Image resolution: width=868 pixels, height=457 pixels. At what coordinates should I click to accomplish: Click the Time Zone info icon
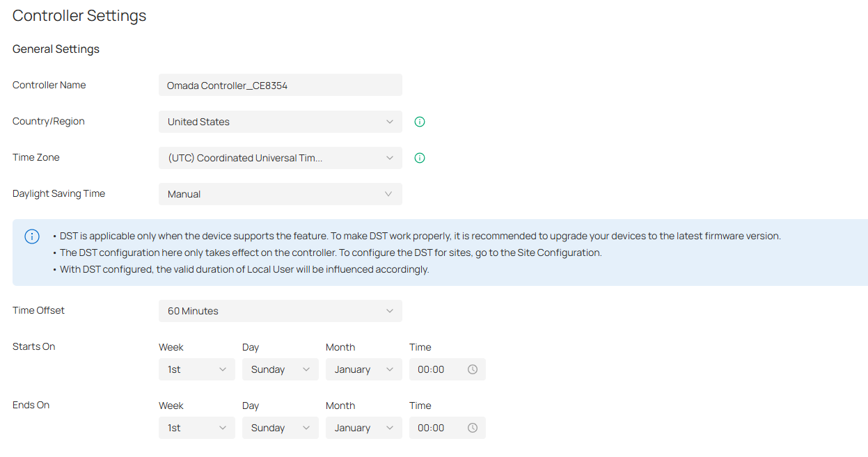(420, 158)
